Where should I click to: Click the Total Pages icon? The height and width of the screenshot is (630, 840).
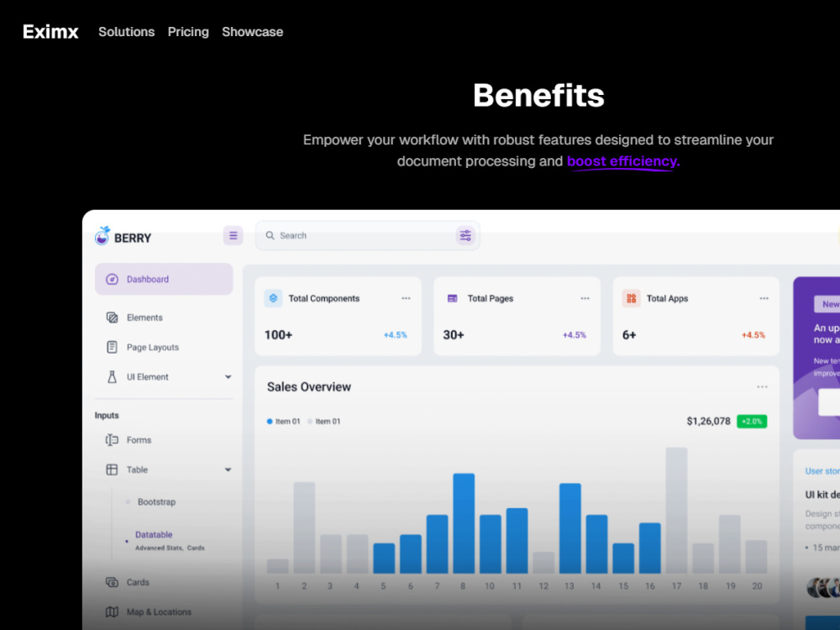click(x=452, y=298)
